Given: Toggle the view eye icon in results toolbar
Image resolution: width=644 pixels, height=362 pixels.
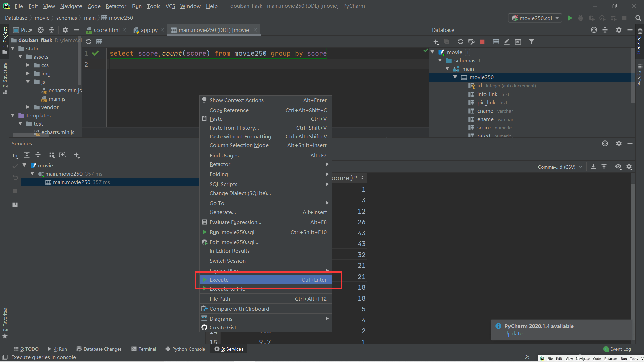Looking at the screenshot, I should 618,167.
